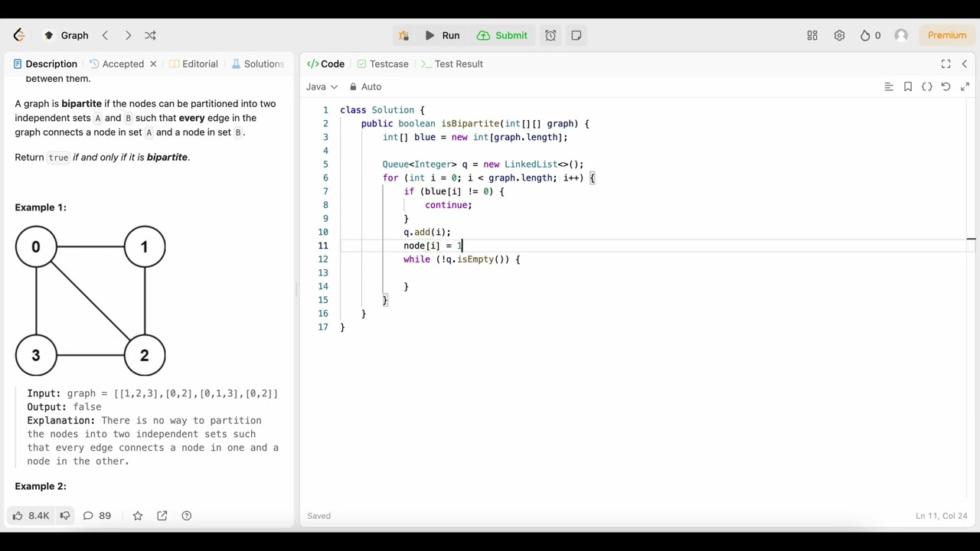Open the Testcase tab

coord(382,64)
